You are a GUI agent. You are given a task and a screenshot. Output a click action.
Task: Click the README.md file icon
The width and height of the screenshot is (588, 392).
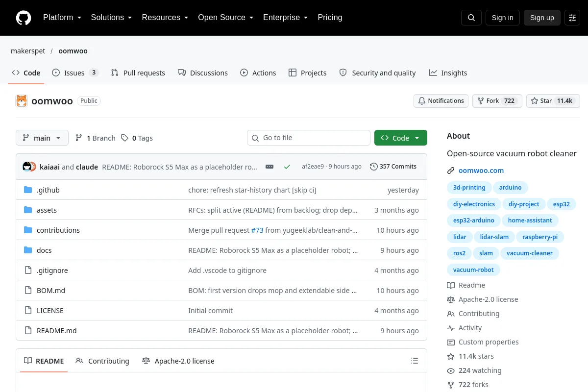pyautogui.click(x=28, y=331)
